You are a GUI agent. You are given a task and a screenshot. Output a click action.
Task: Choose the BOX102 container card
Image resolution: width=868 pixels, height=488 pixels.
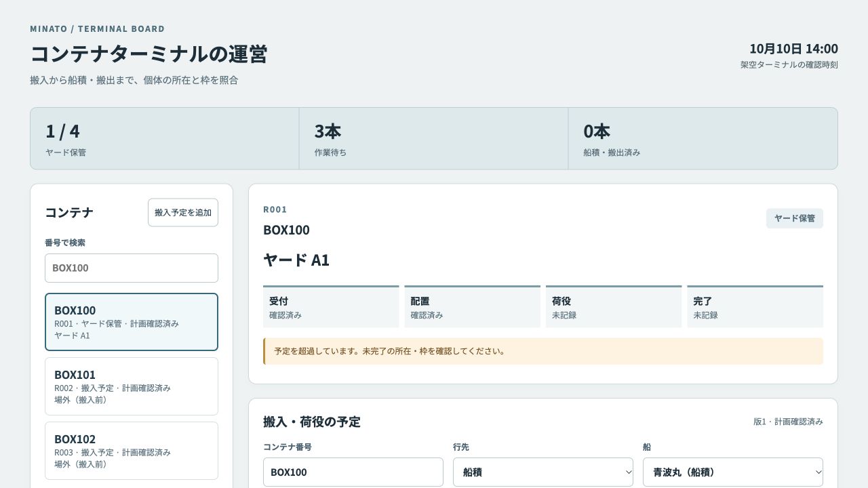click(x=132, y=451)
